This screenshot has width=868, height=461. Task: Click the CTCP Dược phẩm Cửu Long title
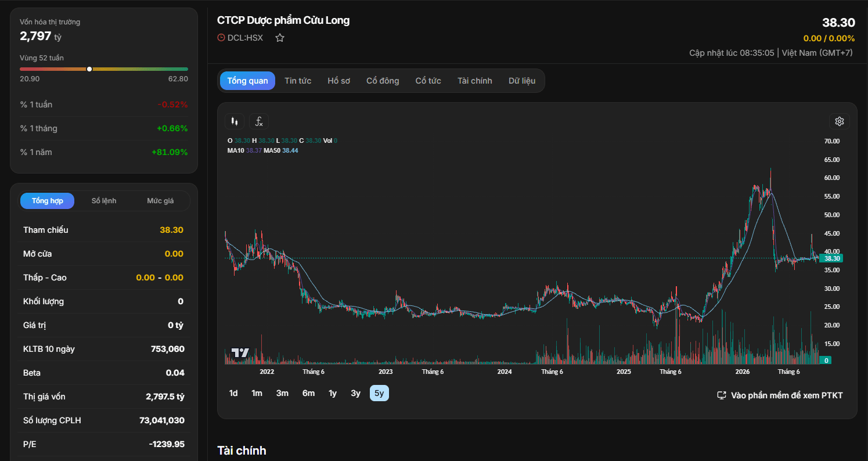[x=283, y=20]
